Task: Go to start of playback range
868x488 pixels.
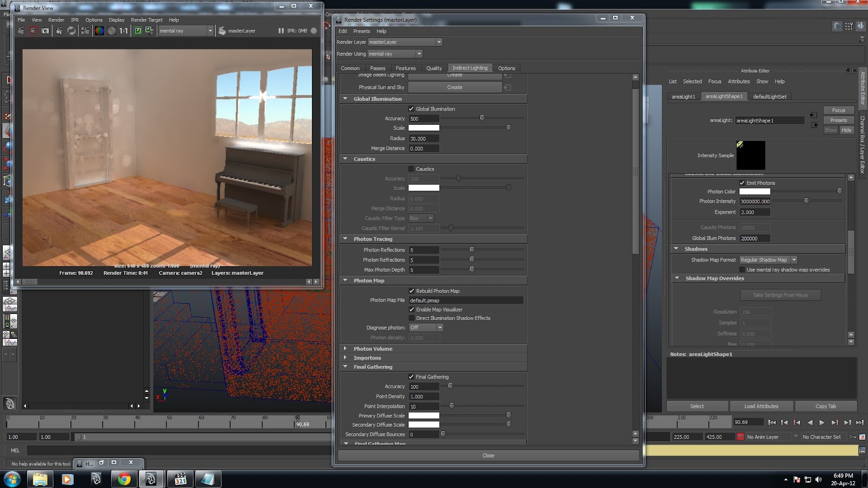Action: pyautogui.click(x=772, y=422)
